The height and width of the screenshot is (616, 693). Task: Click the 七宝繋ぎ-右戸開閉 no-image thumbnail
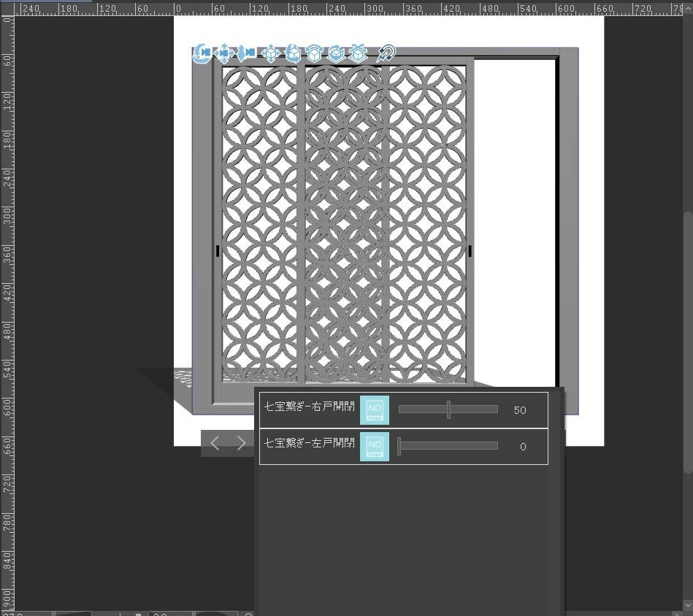click(375, 410)
